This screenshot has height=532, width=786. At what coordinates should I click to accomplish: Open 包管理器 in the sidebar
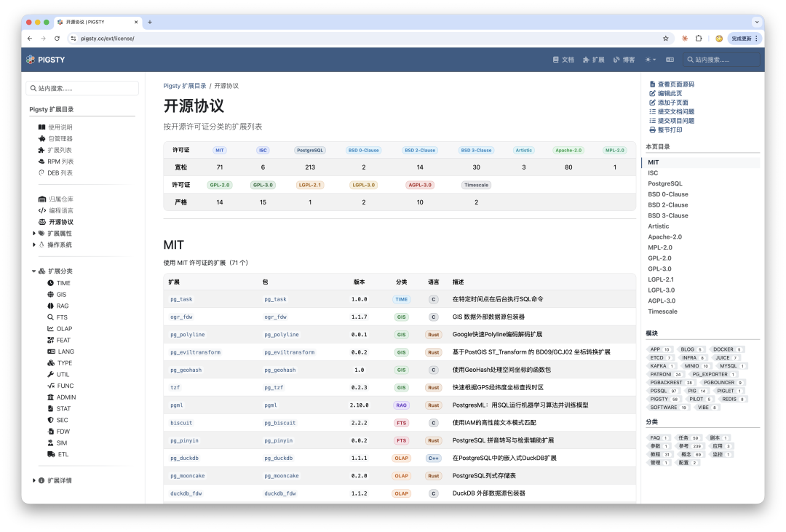coord(55,138)
